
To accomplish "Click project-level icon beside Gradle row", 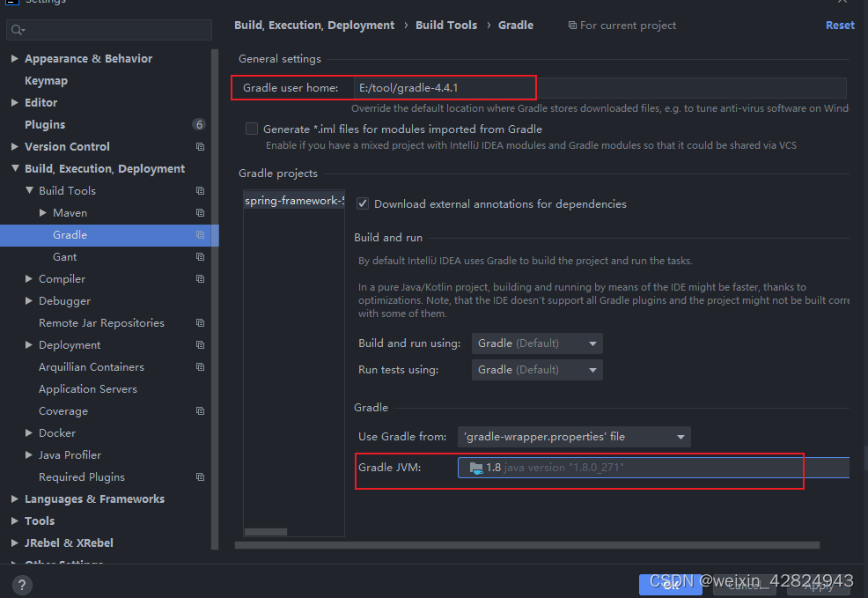I will coord(201,235).
